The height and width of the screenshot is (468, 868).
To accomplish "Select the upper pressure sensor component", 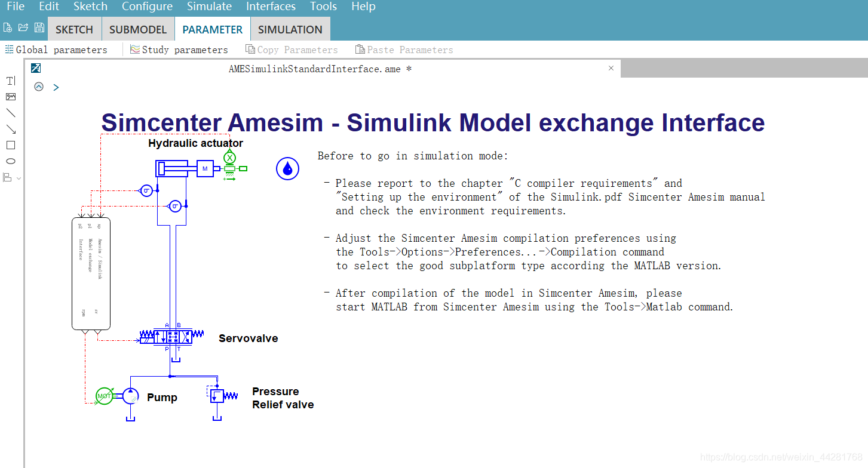I will point(146,190).
